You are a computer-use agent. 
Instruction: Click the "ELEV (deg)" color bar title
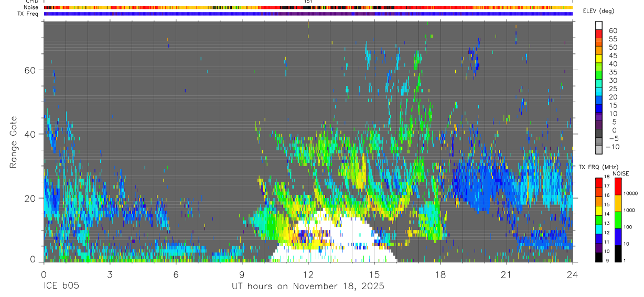tap(599, 11)
